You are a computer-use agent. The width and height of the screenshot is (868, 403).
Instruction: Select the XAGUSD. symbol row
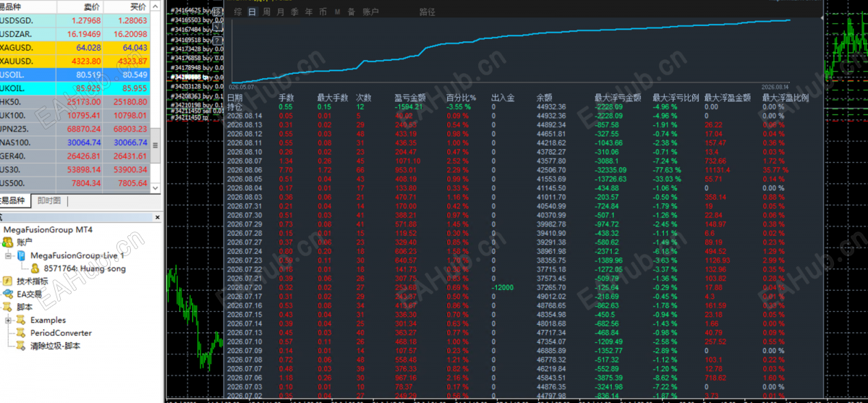tap(75, 47)
